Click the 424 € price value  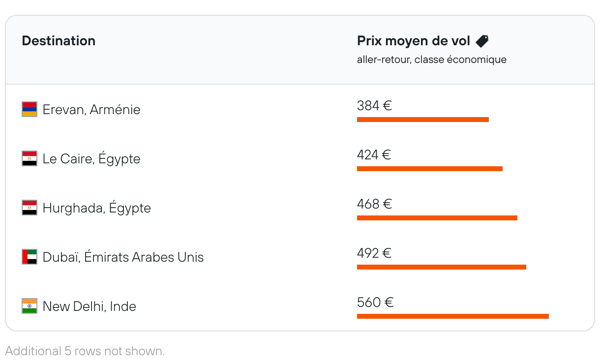pos(374,155)
